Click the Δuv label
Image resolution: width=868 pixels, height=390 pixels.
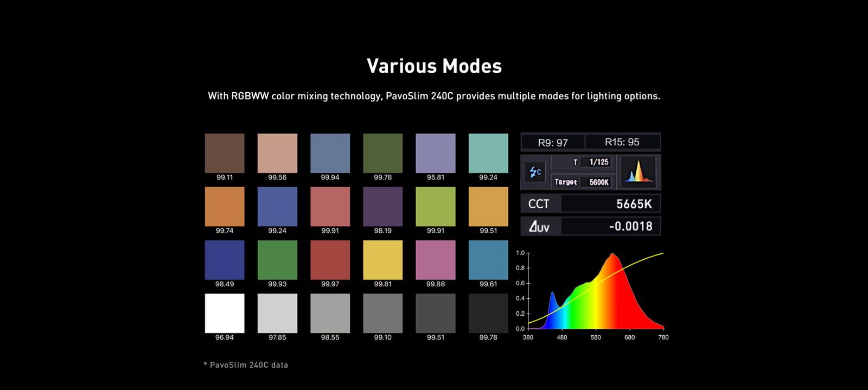[x=539, y=227]
